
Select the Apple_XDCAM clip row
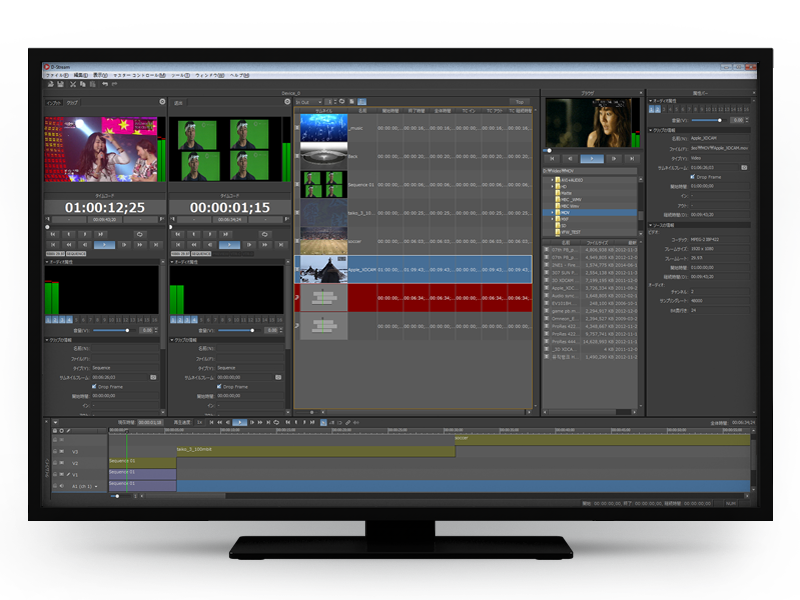tap(413, 269)
